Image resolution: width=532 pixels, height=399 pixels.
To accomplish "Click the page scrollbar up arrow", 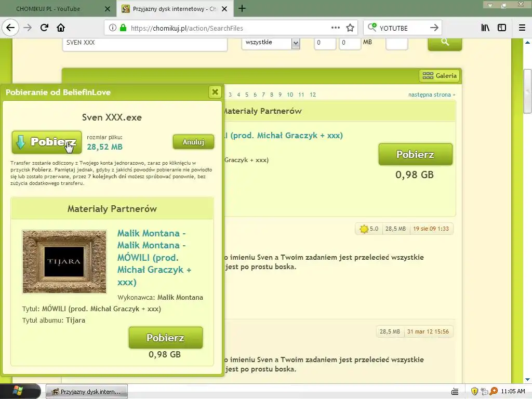I will (x=527, y=43).
